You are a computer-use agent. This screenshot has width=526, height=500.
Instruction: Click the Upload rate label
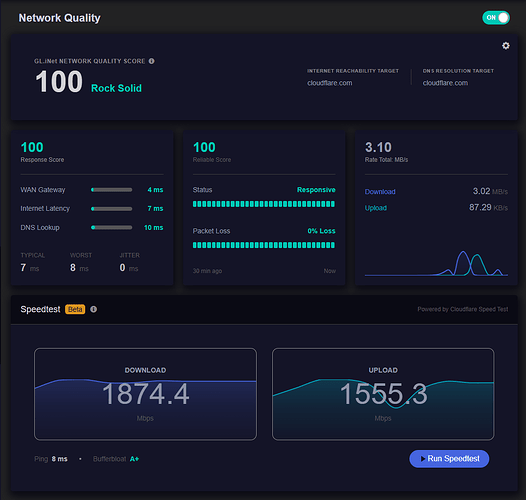click(x=376, y=208)
